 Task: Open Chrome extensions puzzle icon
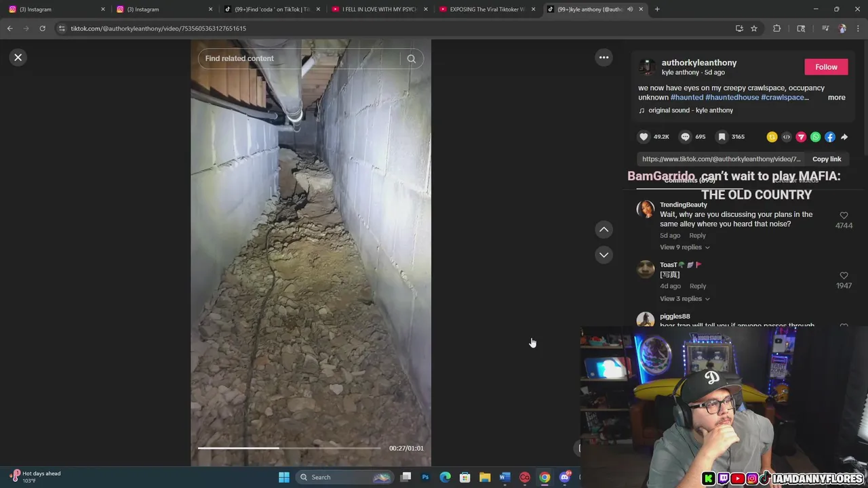[777, 28]
